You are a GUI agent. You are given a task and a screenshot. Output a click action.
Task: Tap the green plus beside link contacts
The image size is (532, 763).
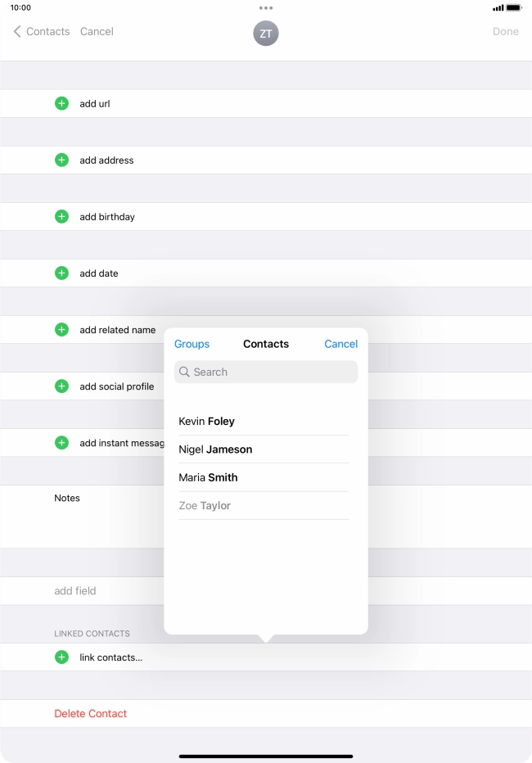click(x=61, y=657)
